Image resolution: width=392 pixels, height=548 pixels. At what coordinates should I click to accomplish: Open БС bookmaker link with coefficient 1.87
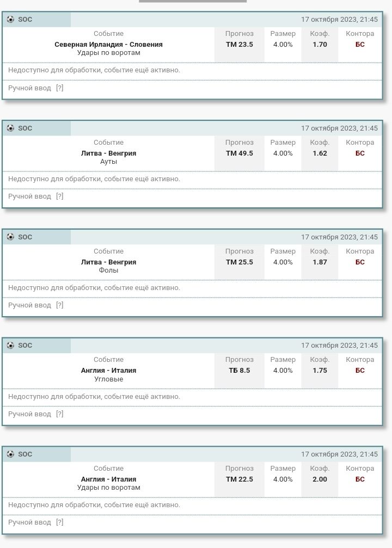pyautogui.click(x=360, y=262)
